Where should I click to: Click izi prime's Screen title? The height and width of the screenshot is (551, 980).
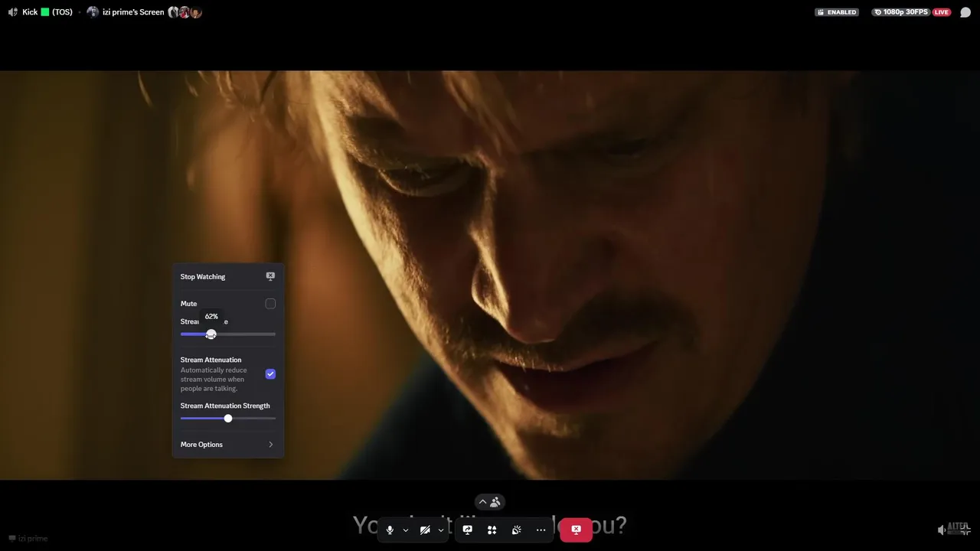point(133,12)
